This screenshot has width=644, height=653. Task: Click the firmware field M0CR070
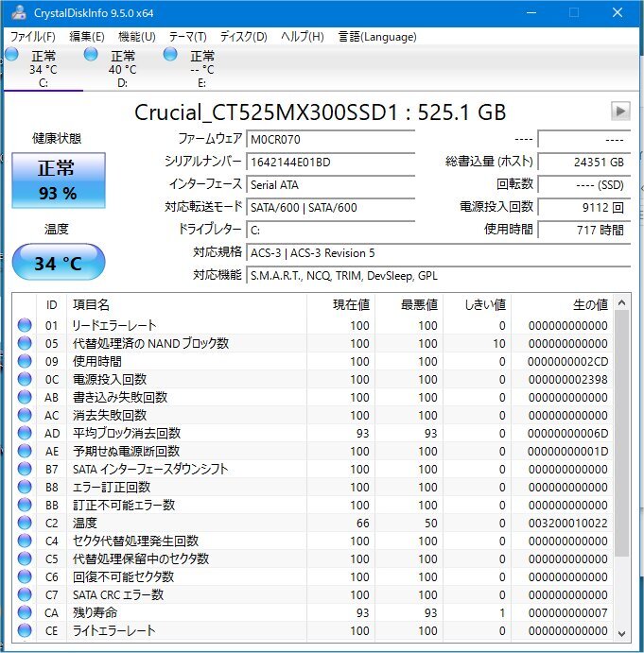(x=331, y=140)
